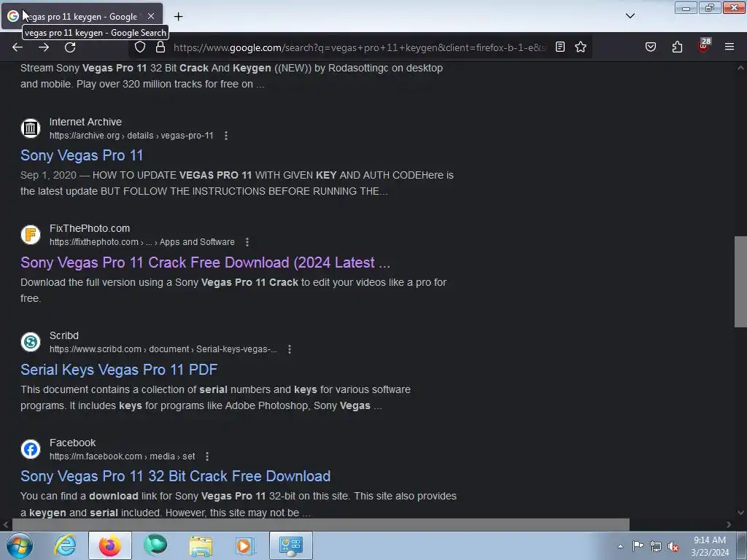This screenshot has height=560, width=747.
Task: Open Serial Keys Vegas Pro 11 PDF link
Action: point(119,370)
